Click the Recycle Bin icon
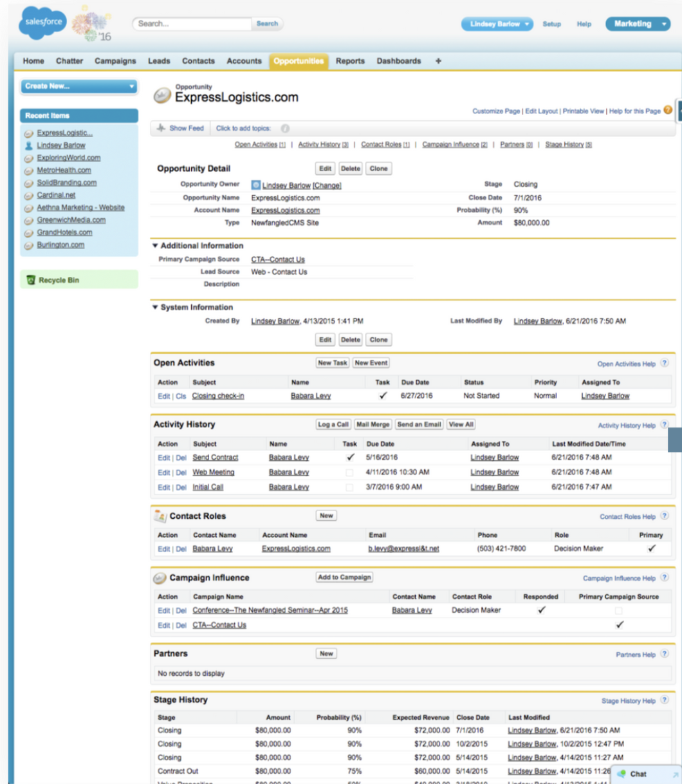 [x=30, y=280]
